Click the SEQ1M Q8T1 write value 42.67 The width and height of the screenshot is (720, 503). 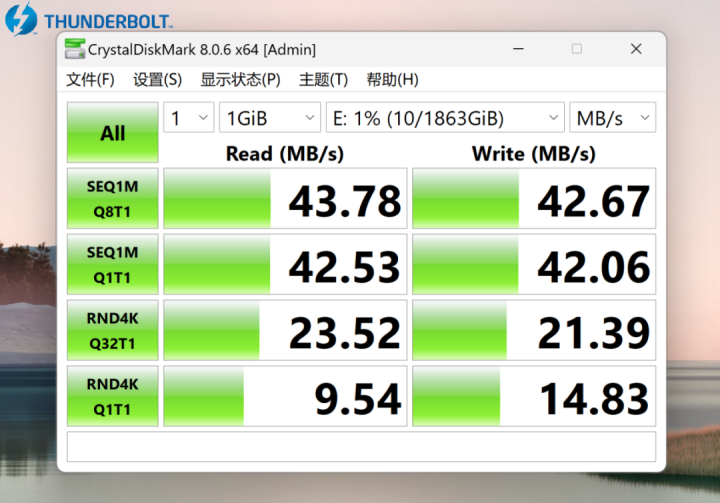click(534, 198)
